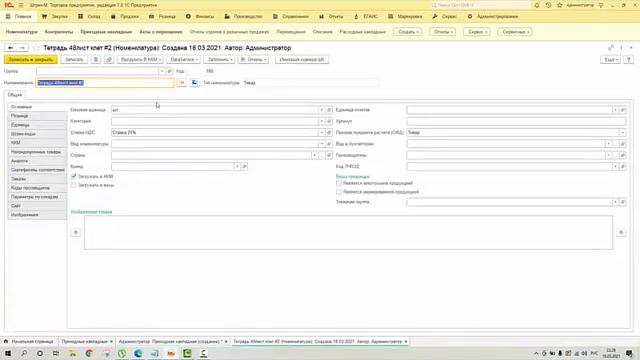Screen dimensions: 640x360
Task: Expand Бренд dropdown arrow
Action: (237, 167)
